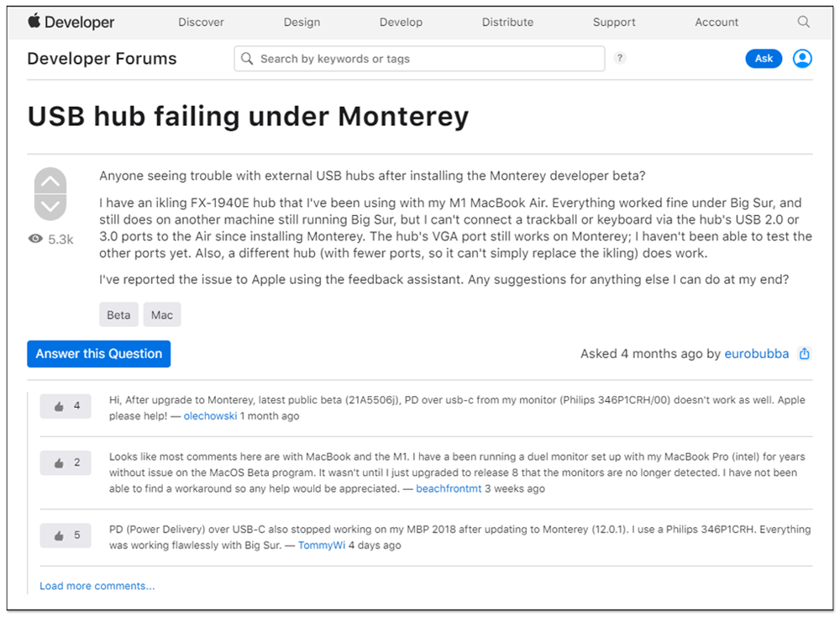Image resolution: width=840 pixels, height=617 pixels.
Task: Open the Discover menu item
Action: tap(201, 22)
